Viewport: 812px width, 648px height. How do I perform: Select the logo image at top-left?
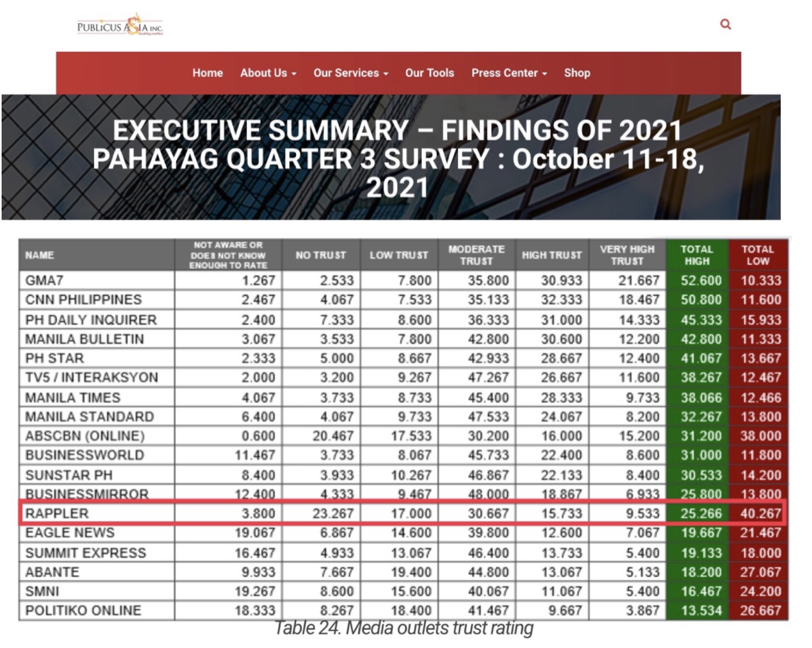click(x=120, y=24)
